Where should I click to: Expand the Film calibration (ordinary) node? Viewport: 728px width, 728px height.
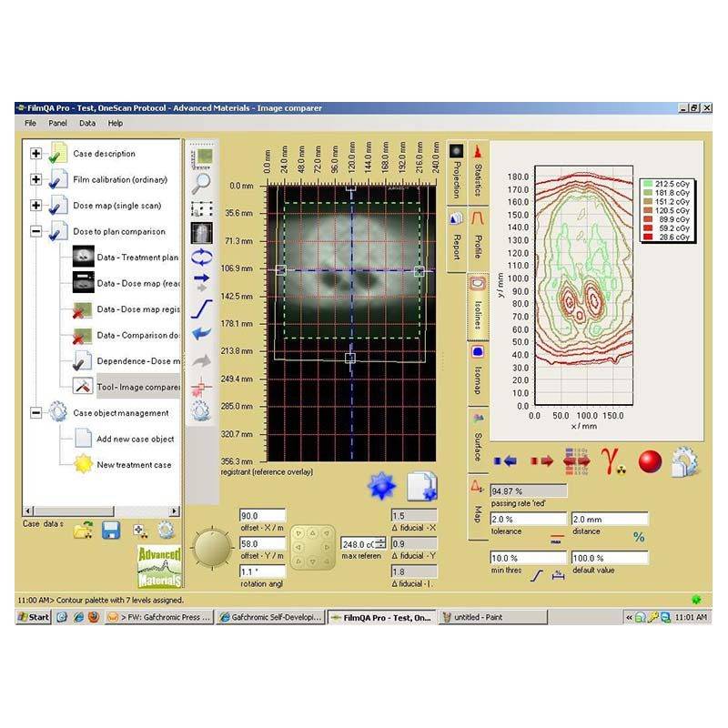coord(35,179)
